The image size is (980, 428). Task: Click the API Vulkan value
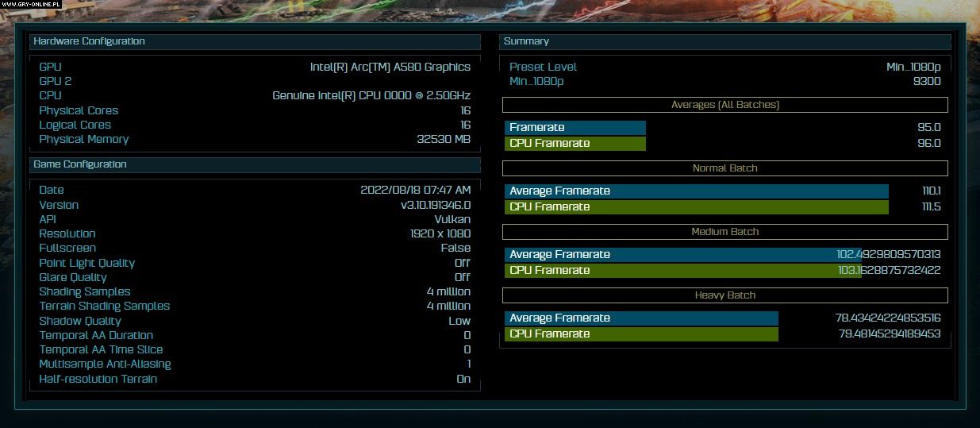tap(452, 219)
